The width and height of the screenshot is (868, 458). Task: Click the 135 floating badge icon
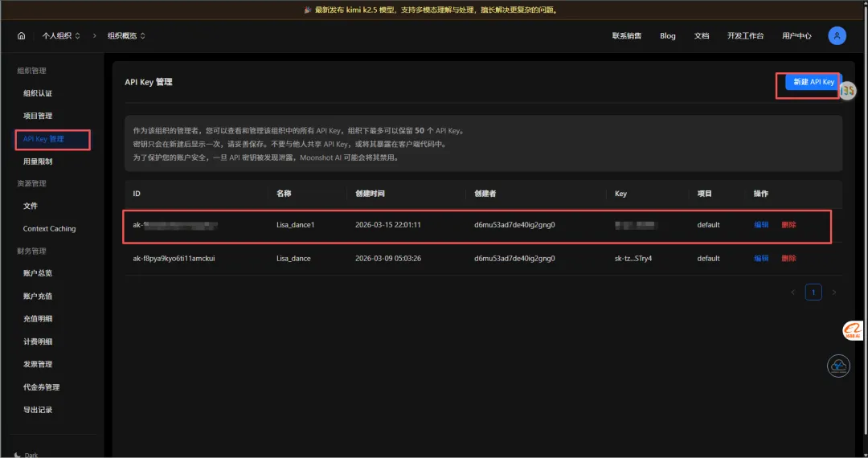848,90
